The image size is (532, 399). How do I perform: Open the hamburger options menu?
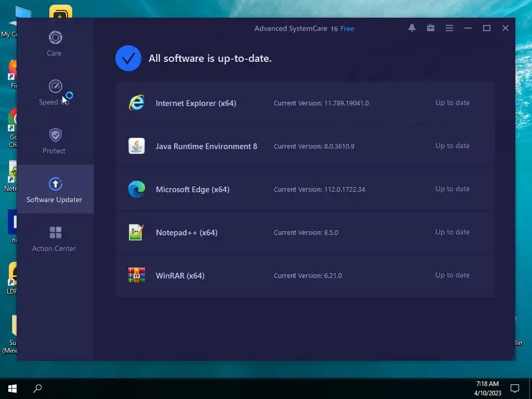coord(449,28)
